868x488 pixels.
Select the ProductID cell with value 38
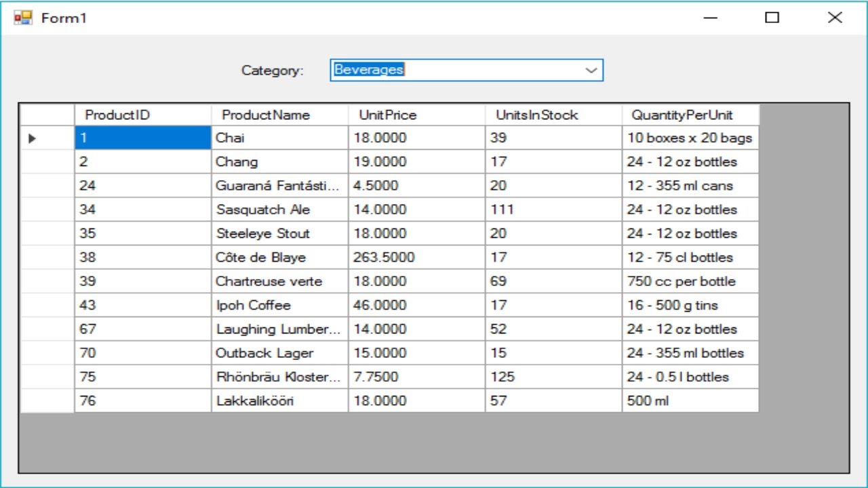click(x=143, y=258)
